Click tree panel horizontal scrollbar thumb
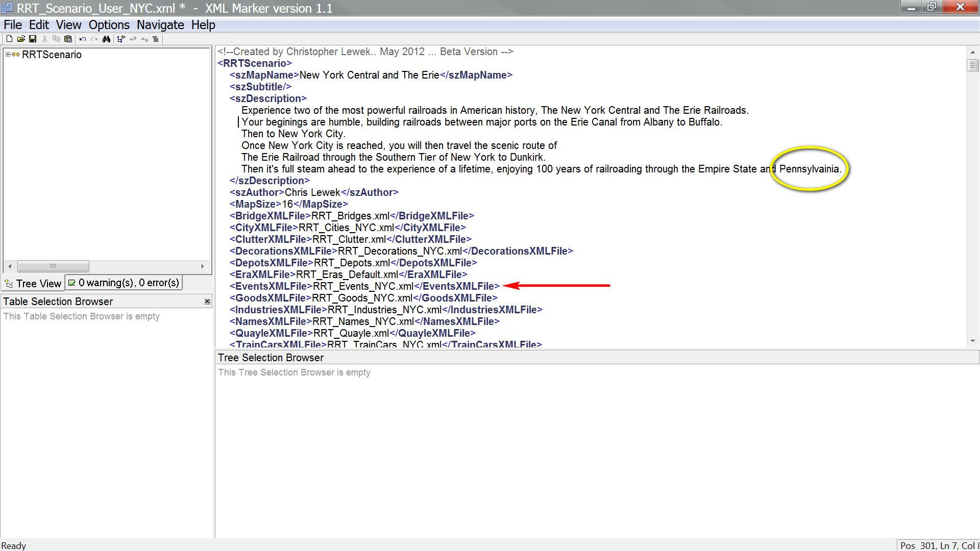 click(x=53, y=266)
